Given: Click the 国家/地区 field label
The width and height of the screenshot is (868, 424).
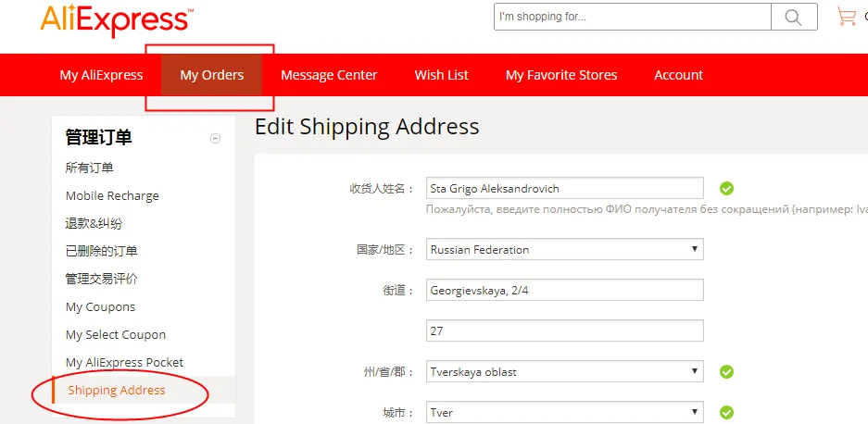Looking at the screenshot, I should (386, 250).
